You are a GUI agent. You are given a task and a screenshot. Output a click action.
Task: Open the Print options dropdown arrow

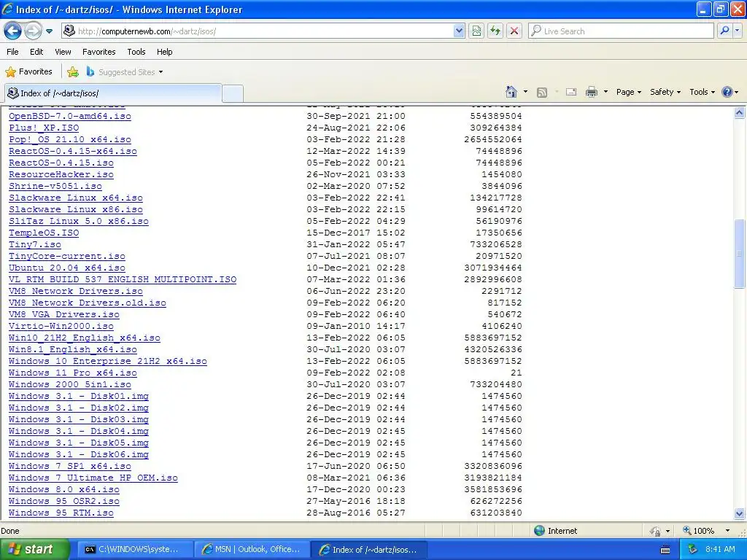point(605,92)
